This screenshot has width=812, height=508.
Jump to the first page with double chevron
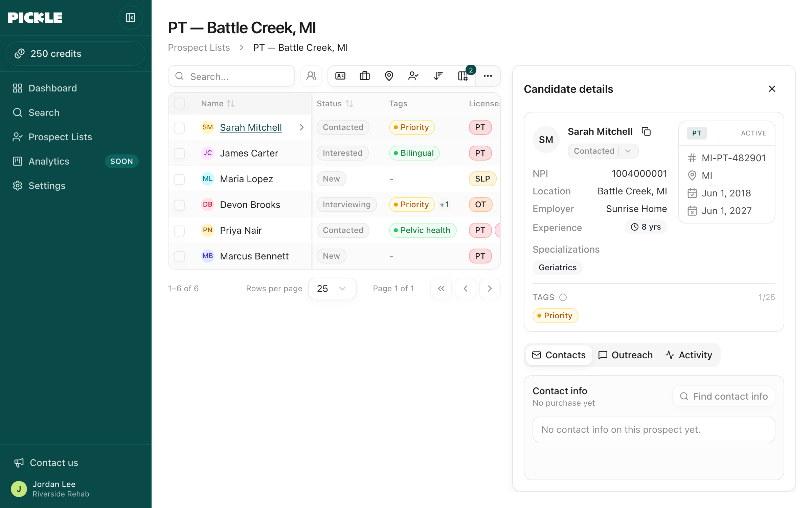(x=441, y=289)
